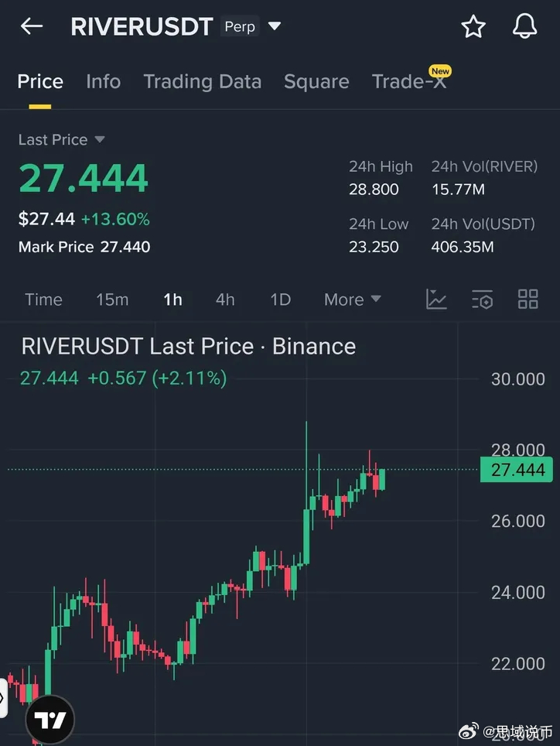Screen dimensions: 560x746
Task: Switch to the Price tab
Action: pos(40,81)
